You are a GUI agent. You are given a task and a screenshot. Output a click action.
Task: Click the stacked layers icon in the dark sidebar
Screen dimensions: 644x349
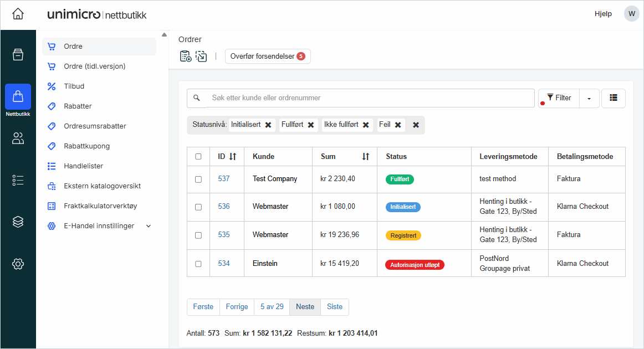pos(18,222)
